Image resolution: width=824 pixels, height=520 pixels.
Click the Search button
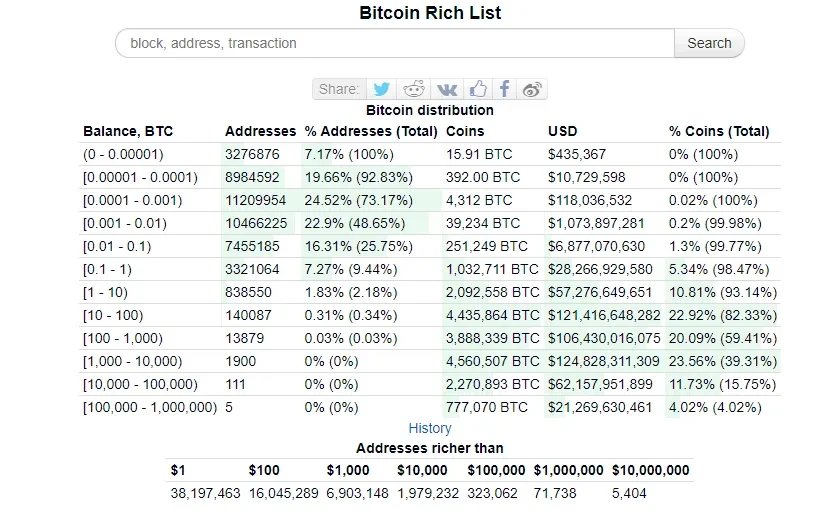point(709,43)
